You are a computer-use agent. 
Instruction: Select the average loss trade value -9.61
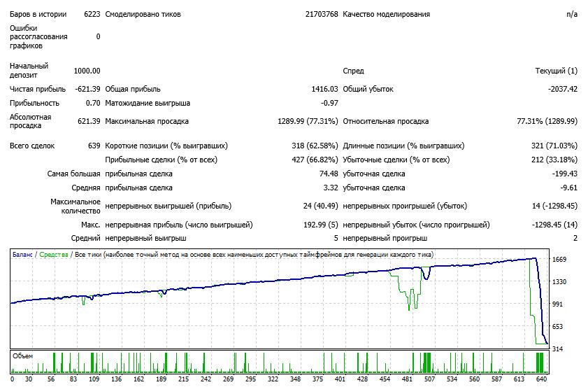point(569,188)
